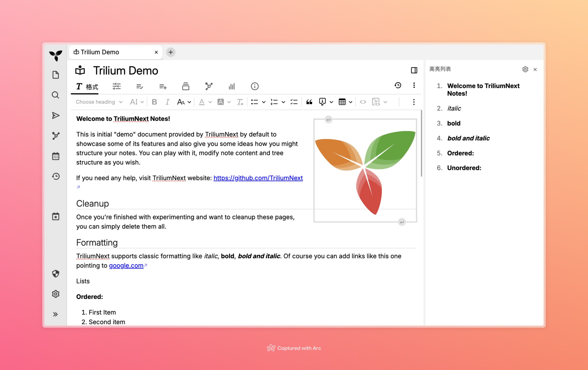
Task: Show more formatting toolbar items
Action: (414, 102)
